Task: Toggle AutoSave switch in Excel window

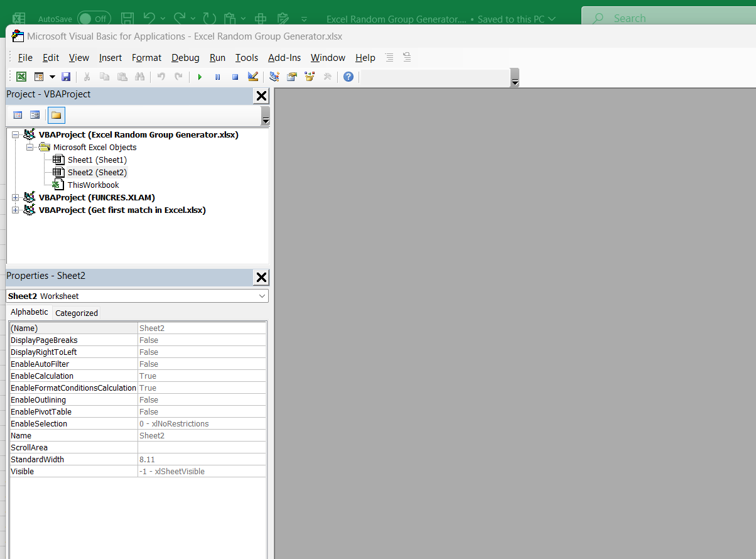Action: click(94, 19)
